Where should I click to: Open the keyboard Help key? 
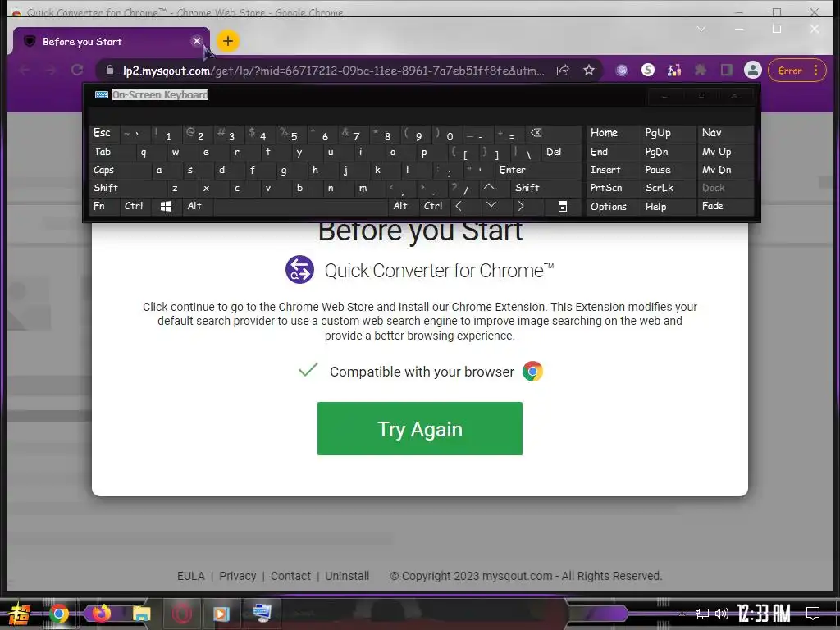(x=668, y=206)
